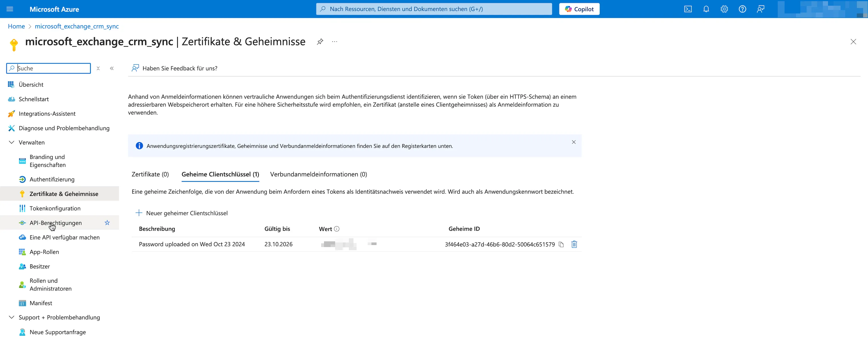Select Geheime Clientschlüssel (1) tab
Viewport: 868px width, 349px height.
coord(220,174)
